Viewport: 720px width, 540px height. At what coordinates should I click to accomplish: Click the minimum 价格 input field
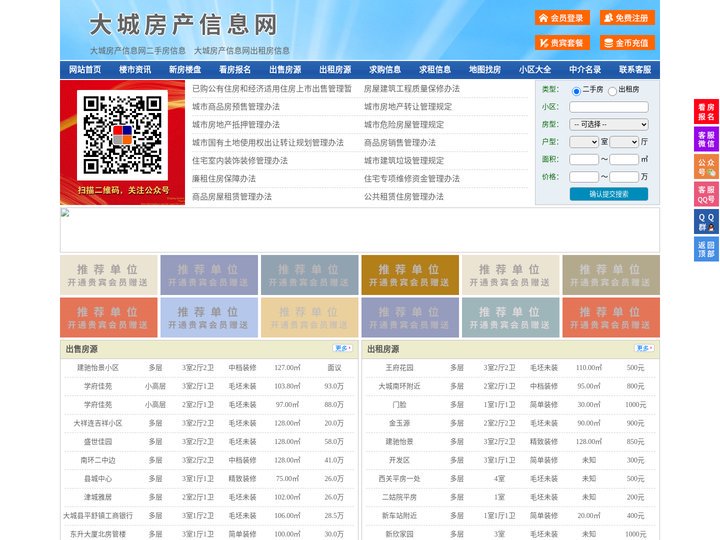pyautogui.click(x=584, y=177)
